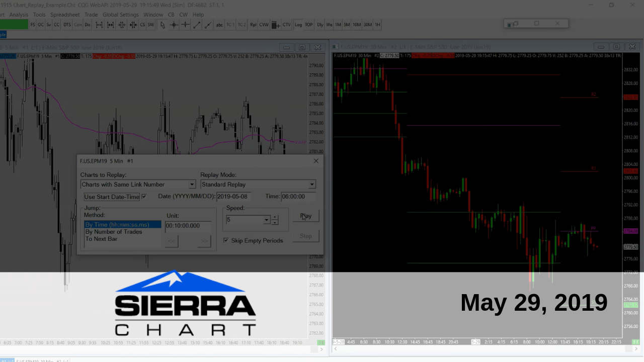The width and height of the screenshot is (644, 362).
Task: Toggle the Skip Empty Periods checkbox
Action: pos(226,240)
